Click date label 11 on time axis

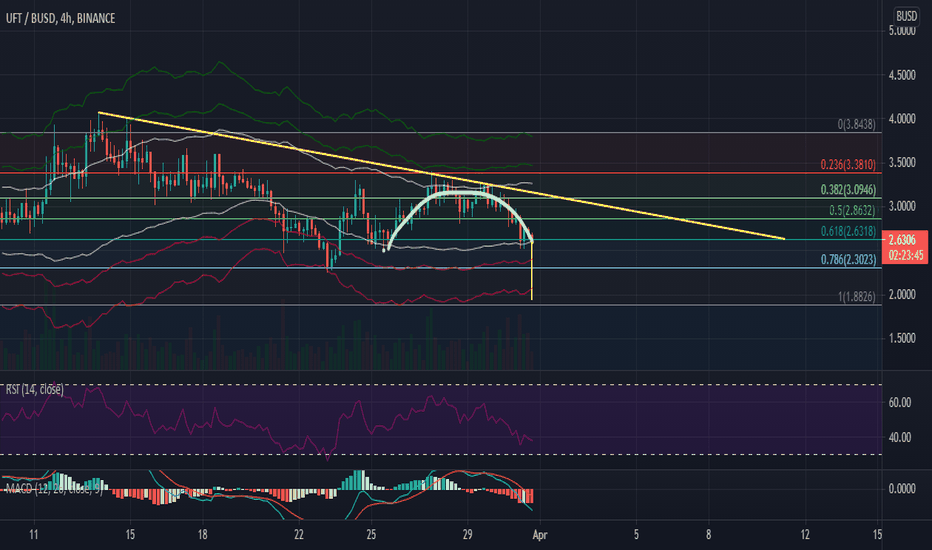coord(34,535)
